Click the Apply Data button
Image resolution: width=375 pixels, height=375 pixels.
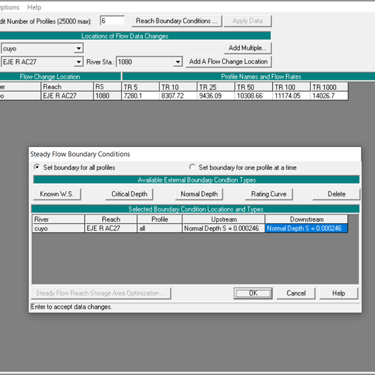coord(247,21)
